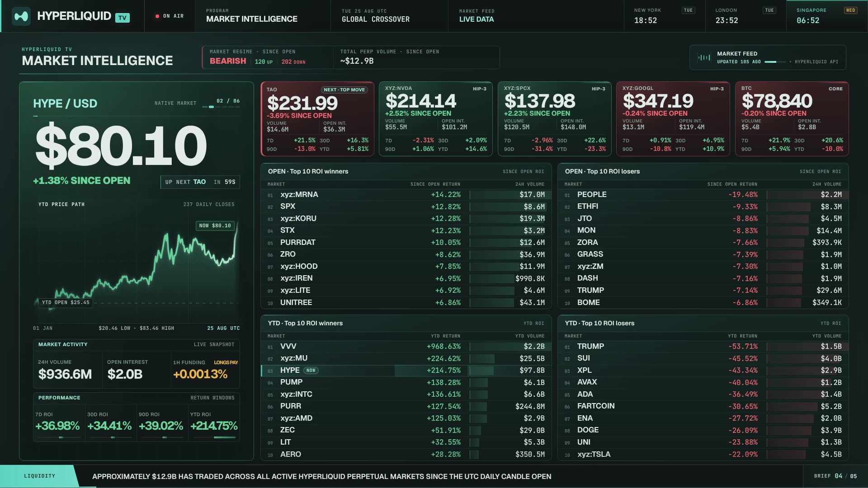This screenshot has width=868, height=488.
Task: Click the LIQUIDITY ticker tag
Action: coord(40,476)
